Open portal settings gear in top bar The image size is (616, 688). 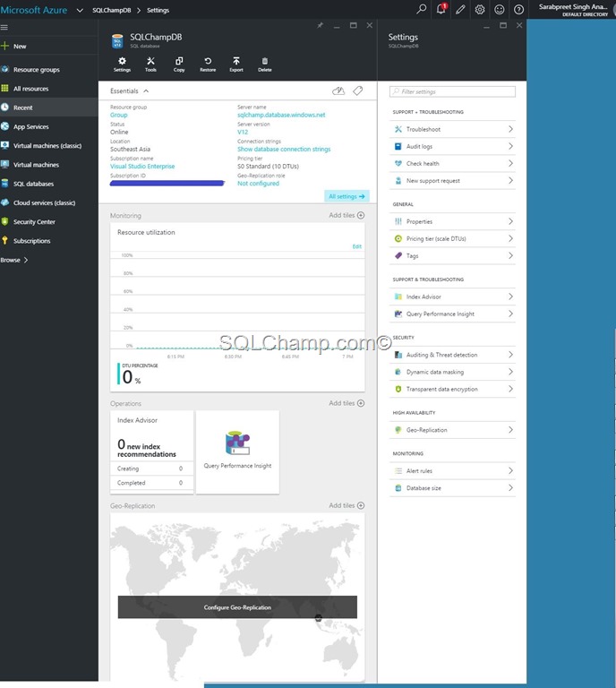click(x=480, y=9)
